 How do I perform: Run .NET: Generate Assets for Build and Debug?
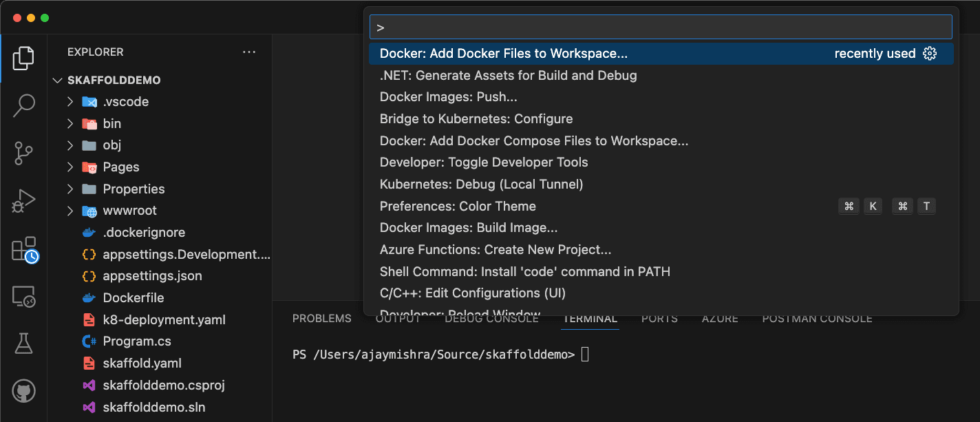[x=661, y=76]
